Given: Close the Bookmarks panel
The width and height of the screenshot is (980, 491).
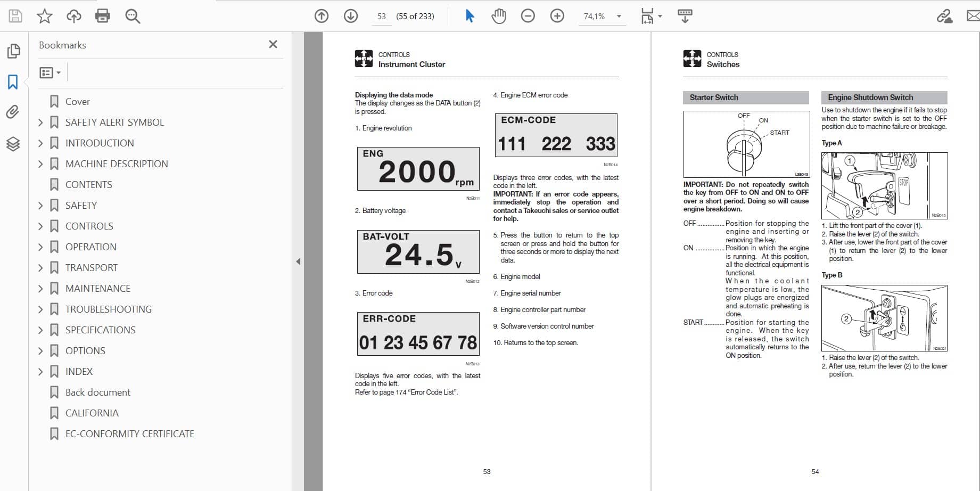Looking at the screenshot, I should pos(273,44).
